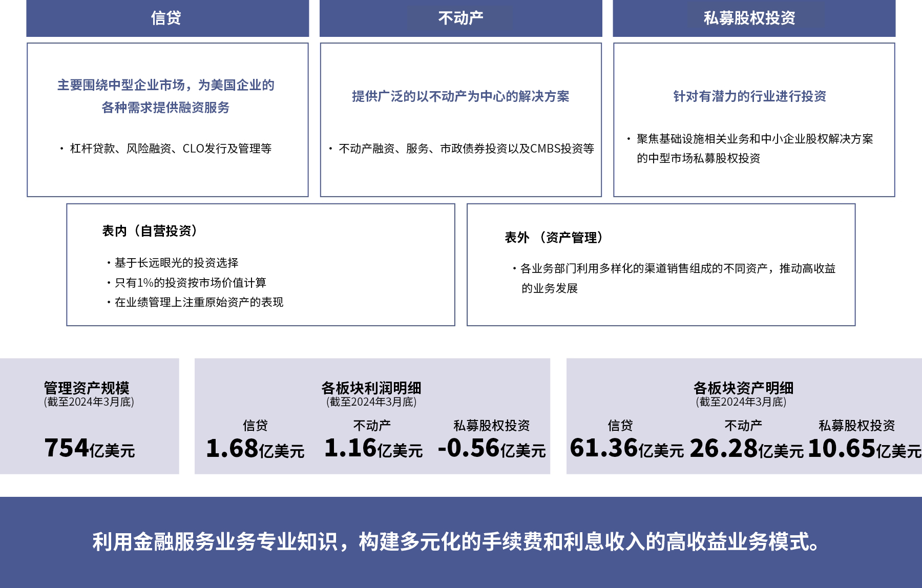Viewport: 922px width, 588px height.
Task: Click the profit value 1.68亿美元
Action: click(x=255, y=449)
